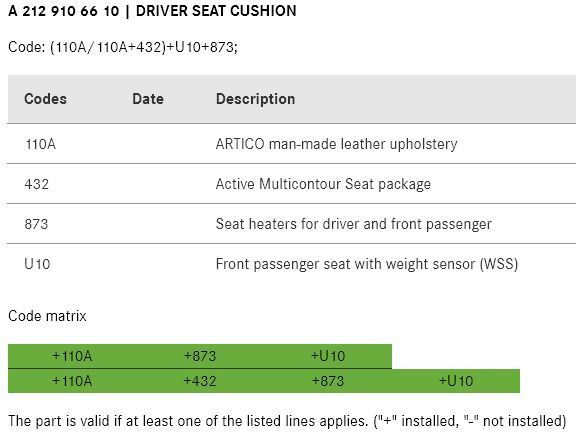
Task: Click +U10 in second green matrix row
Action: [456, 381]
